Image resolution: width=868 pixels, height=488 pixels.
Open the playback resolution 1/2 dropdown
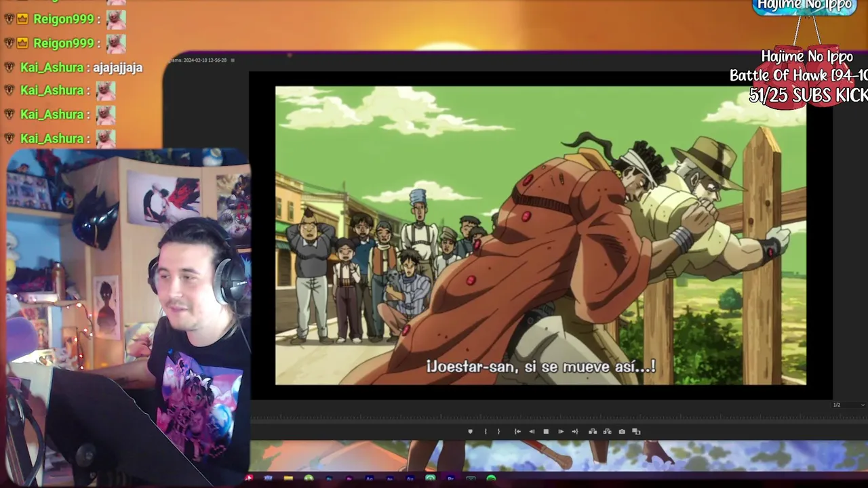pos(848,405)
